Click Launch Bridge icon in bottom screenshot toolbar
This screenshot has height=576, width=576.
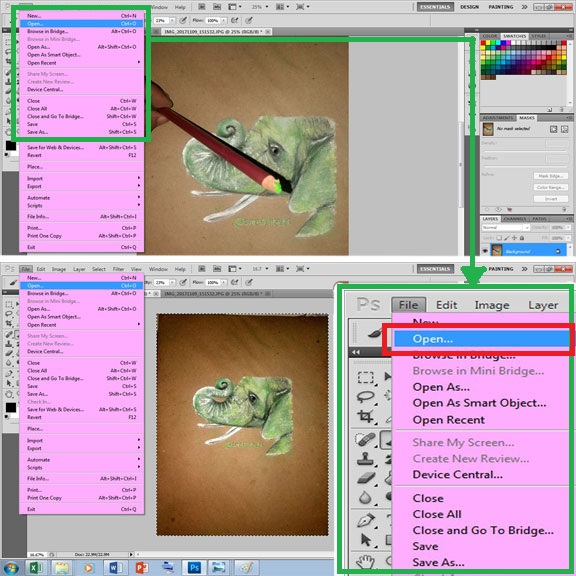(x=202, y=269)
